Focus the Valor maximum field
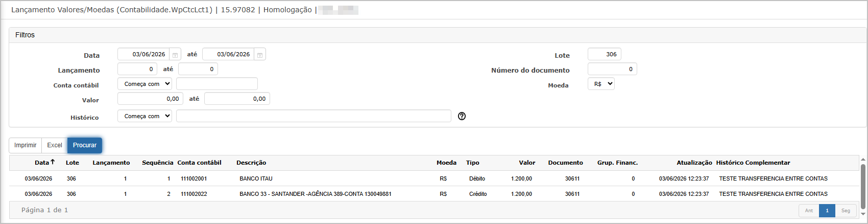 tap(237, 99)
